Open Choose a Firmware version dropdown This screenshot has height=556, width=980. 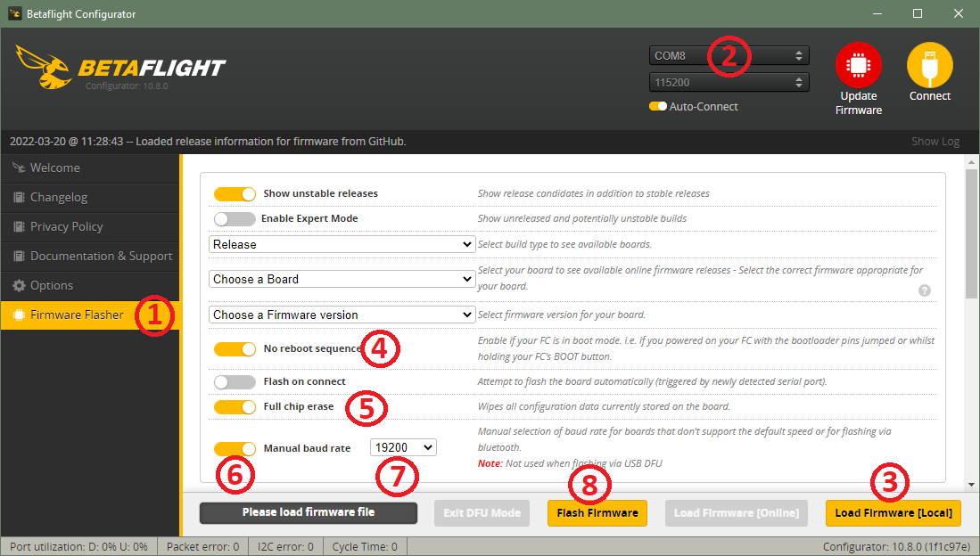pyautogui.click(x=342, y=315)
